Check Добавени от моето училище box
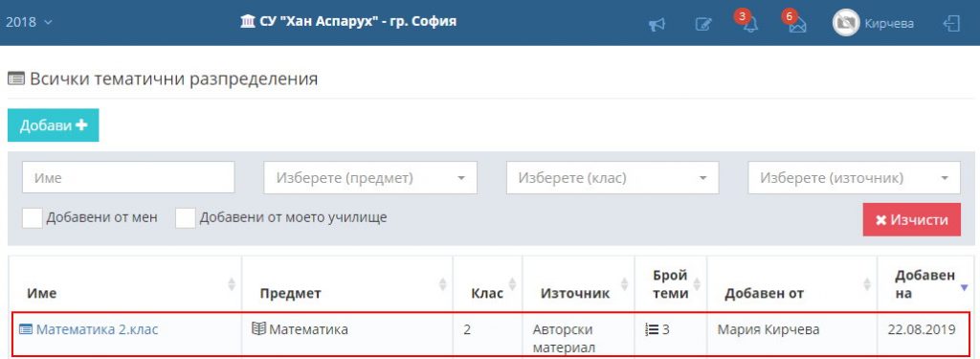Image resolution: width=980 pixels, height=359 pixels. (x=186, y=218)
